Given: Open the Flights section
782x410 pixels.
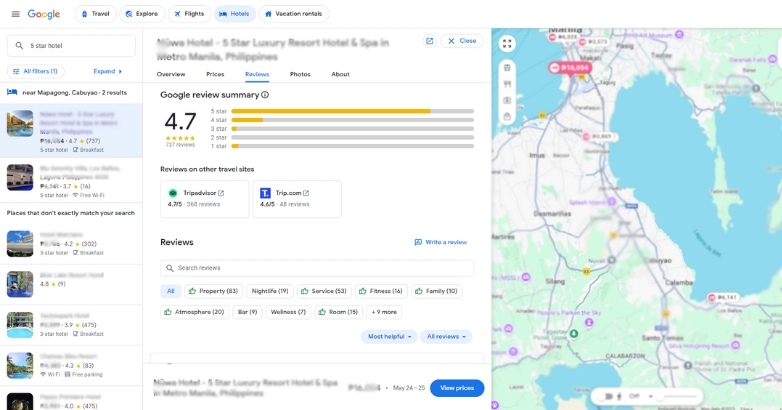Looking at the screenshot, I should (x=190, y=14).
